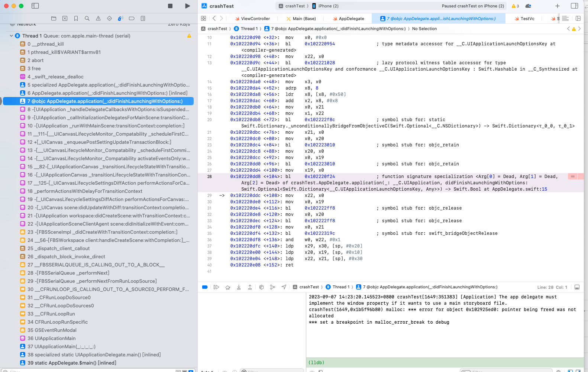
Task: Open the Simulate Location arrow
Action: 284,287
